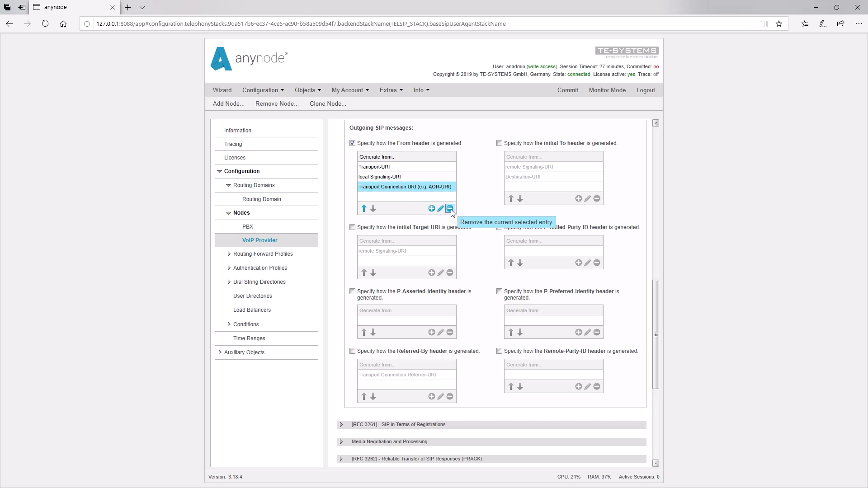Click edit pencil in initial To header list

pyautogui.click(x=588, y=198)
